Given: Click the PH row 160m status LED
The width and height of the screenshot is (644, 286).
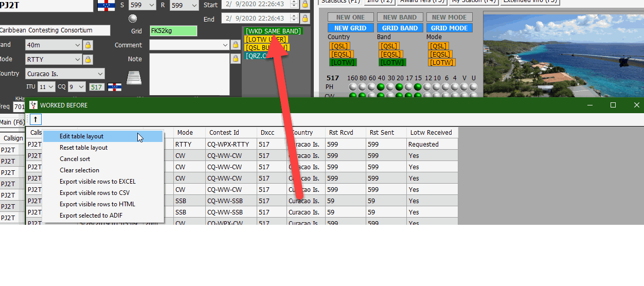Looking at the screenshot, I should (353, 87).
